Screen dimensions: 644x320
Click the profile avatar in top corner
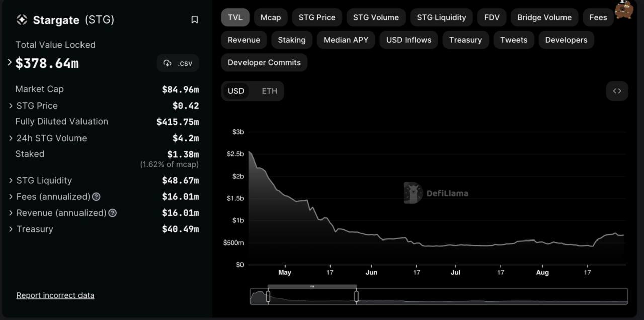pos(624,9)
